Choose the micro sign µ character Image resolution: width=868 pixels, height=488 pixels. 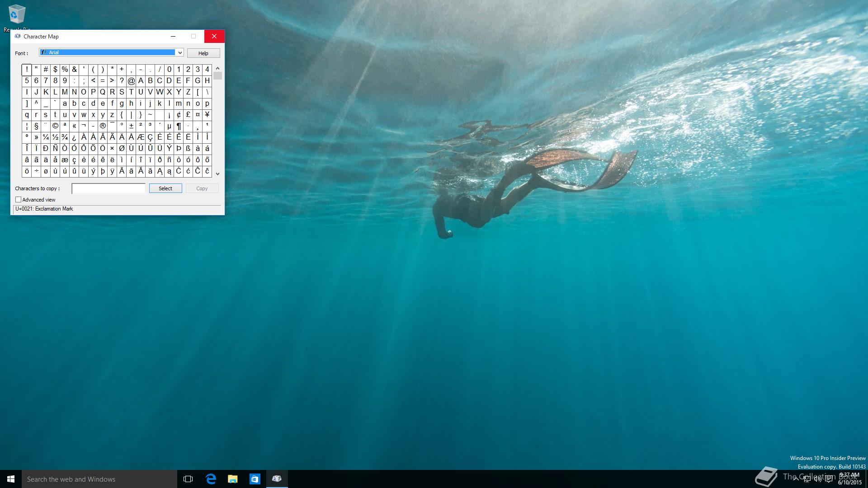169,126
